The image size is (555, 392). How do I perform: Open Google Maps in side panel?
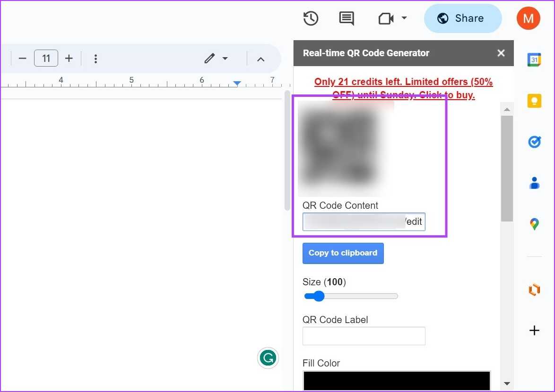pos(534,224)
